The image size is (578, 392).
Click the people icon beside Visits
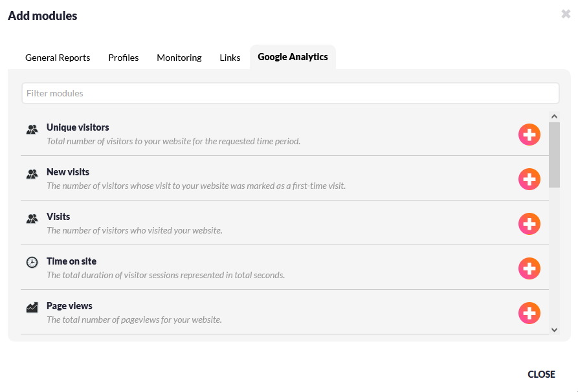pos(31,219)
